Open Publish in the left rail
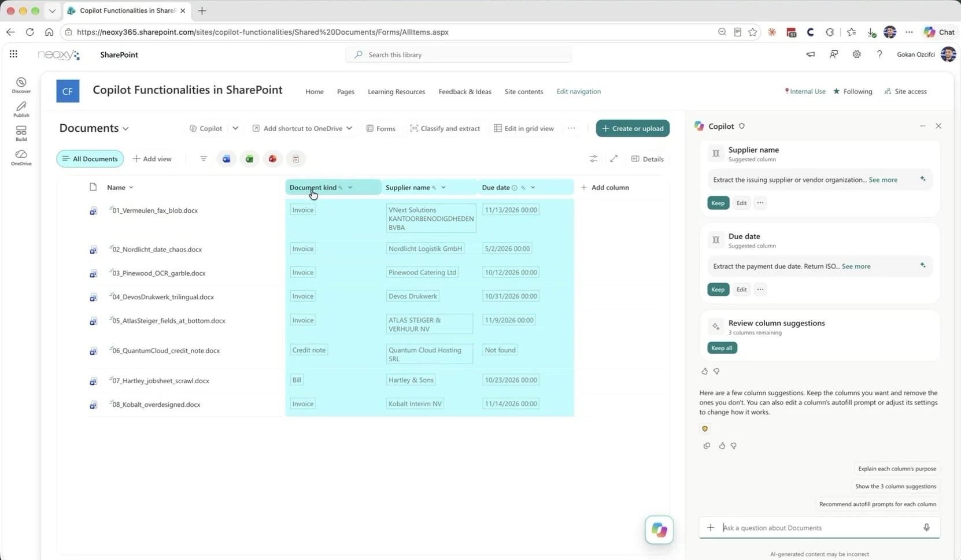The image size is (961, 560). click(x=21, y=109)
